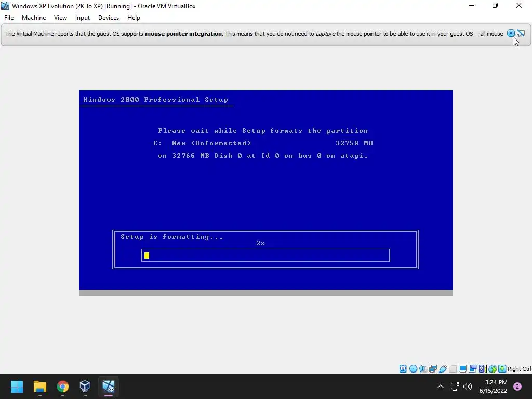The width and height of the screenshot is (532, 399).
Task: Click the hard disk activity indicator
Action: point(403,369)
